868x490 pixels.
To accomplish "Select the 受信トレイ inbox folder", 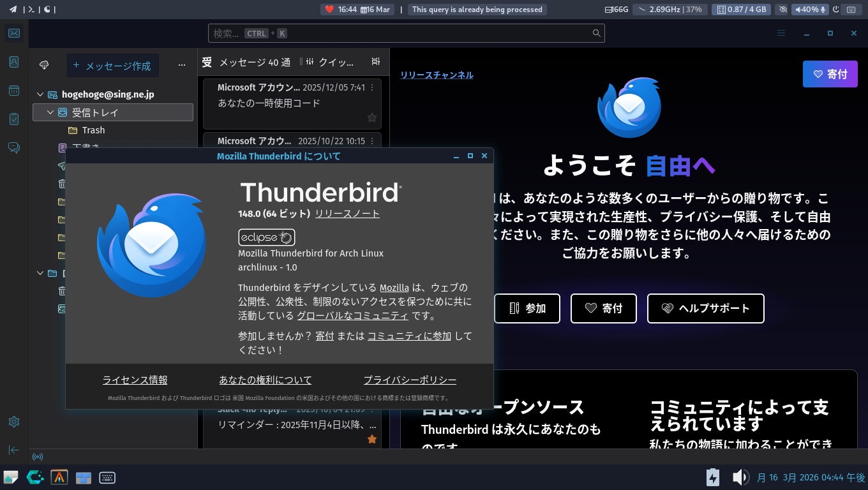I will tap(113, 112).
